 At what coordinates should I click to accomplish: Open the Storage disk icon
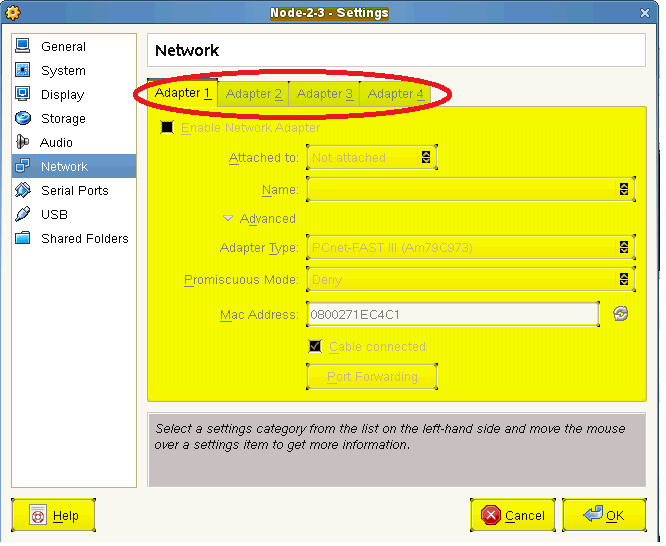coord(22,119)
